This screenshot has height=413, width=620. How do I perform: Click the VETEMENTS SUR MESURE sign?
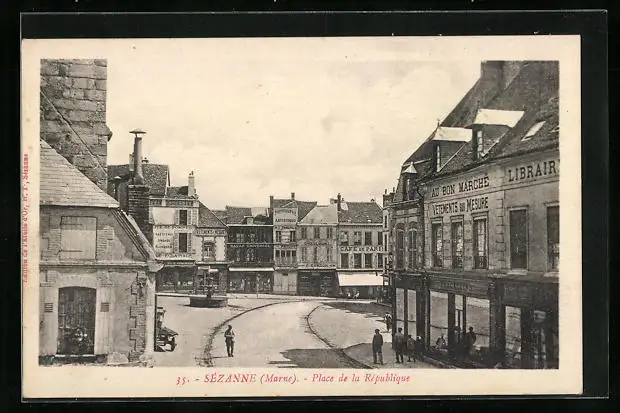pyautogui.click(x=460, y=205)
